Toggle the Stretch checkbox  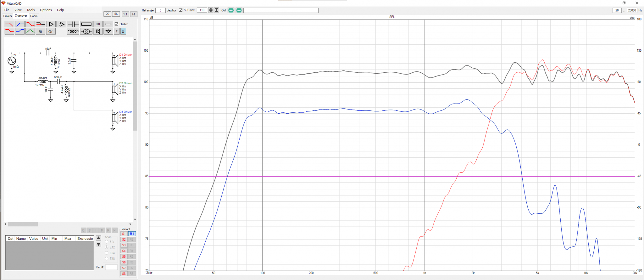point(116,24)
